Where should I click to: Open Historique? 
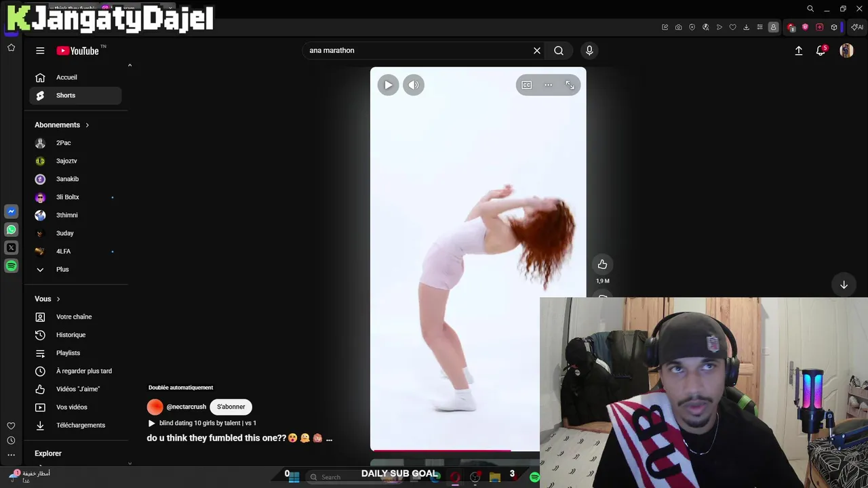[x=75, y=335]
